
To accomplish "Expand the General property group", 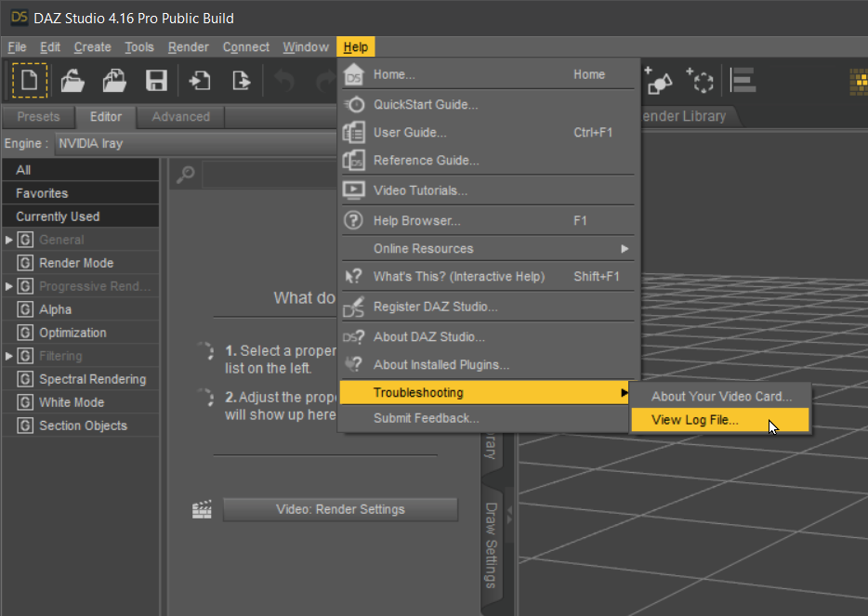I will 9,240.
